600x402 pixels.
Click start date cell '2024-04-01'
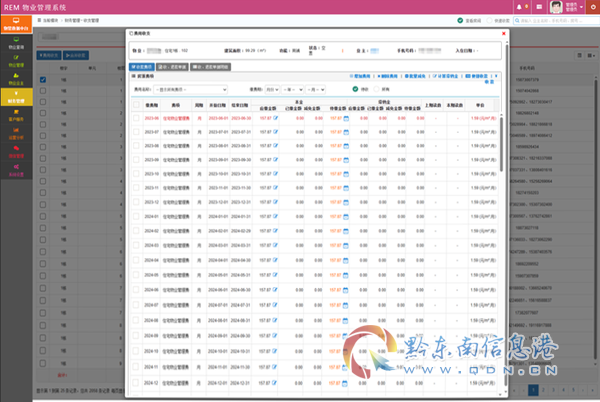218,260
